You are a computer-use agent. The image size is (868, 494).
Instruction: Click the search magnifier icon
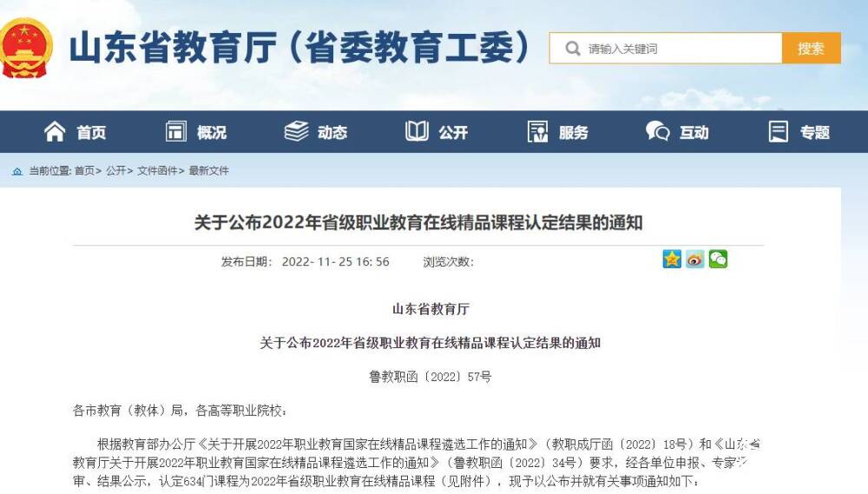pyautogui.click(x=573, y=49)
